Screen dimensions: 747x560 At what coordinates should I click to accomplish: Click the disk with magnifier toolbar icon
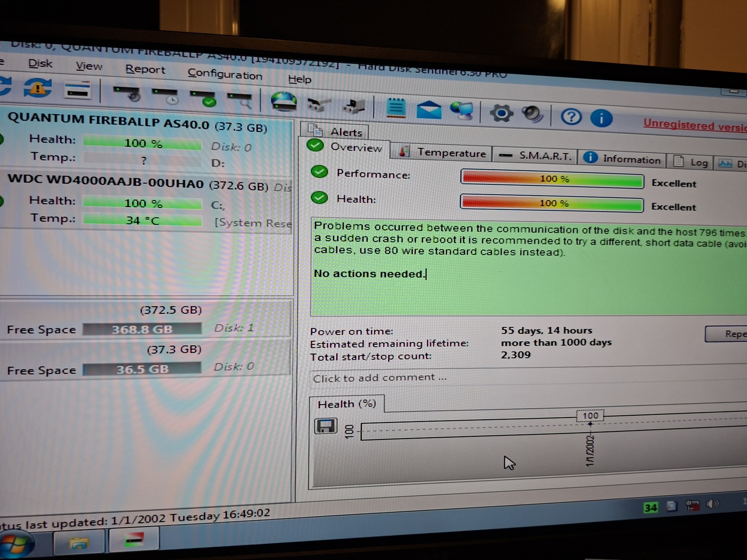pos(240,100)
